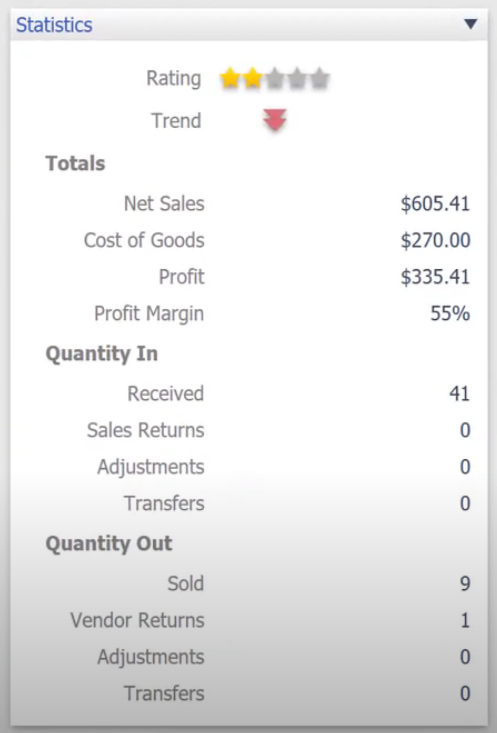Click the Sales Returns label

(145, 430)
